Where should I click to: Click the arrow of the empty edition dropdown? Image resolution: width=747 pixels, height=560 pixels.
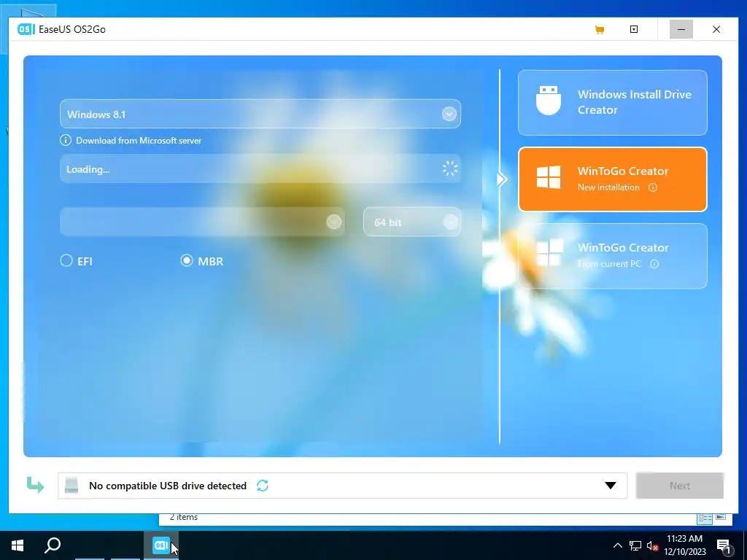(x=333, y=222)
